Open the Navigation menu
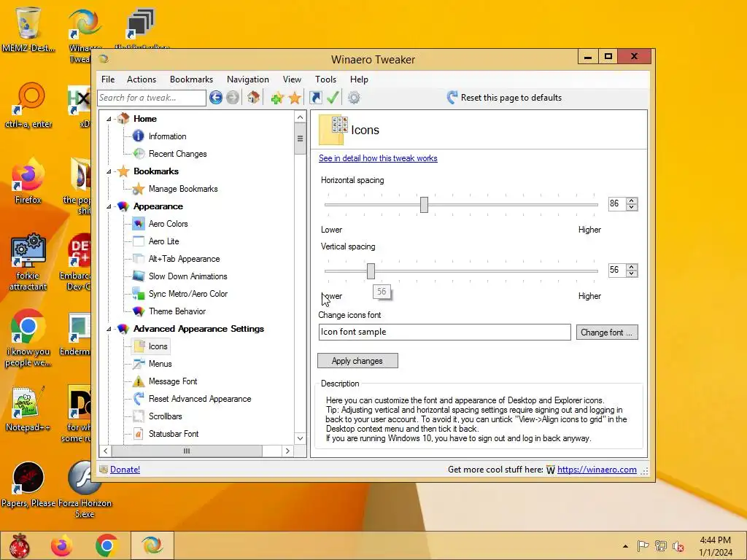 coord(248,79)
